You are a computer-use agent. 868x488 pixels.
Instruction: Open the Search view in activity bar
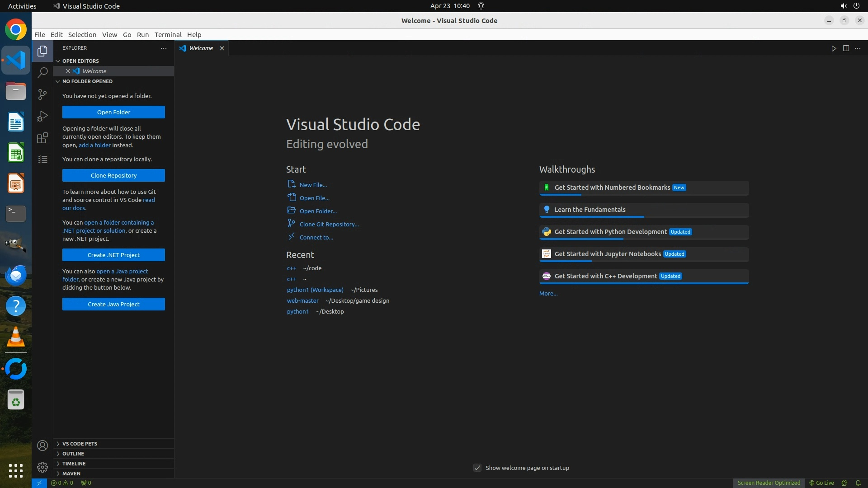point(42,73)
